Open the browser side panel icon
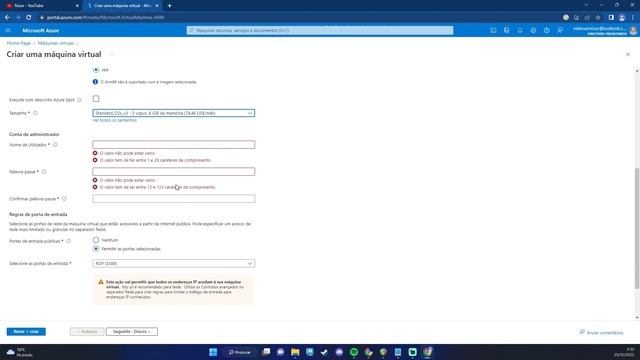Screen dimensions: 640x360 (x=611, y=18)
